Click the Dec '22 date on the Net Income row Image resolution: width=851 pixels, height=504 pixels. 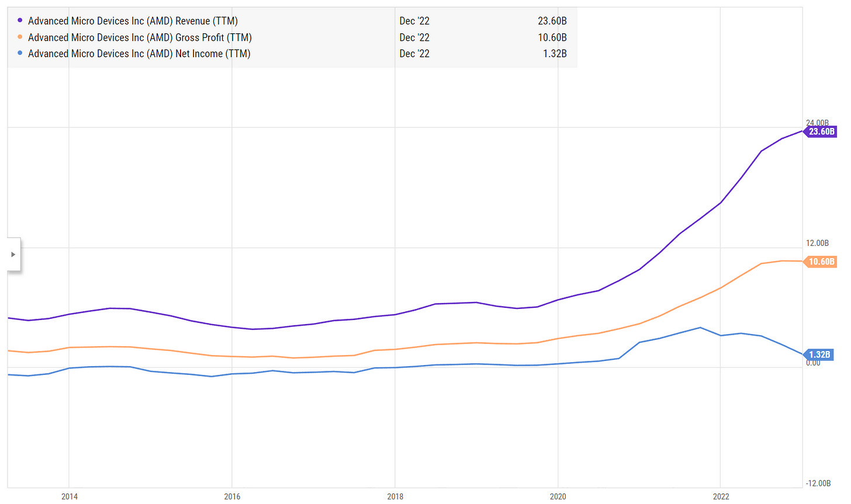click(414, 54)
